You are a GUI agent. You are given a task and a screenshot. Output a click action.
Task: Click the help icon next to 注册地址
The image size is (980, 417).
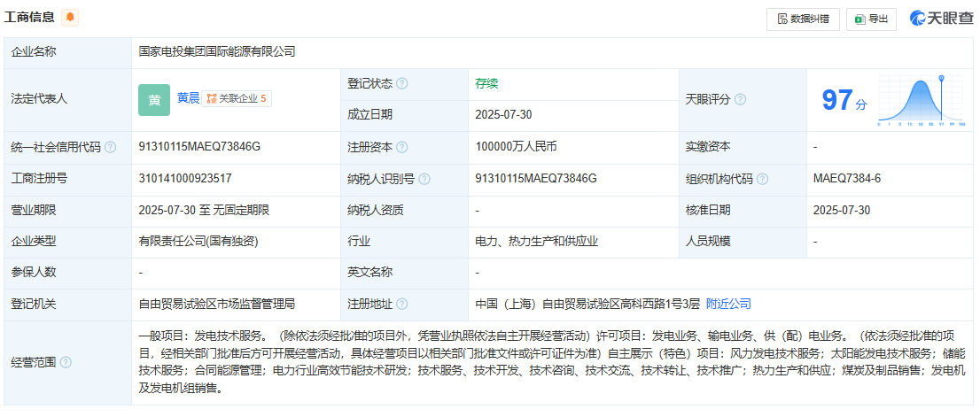(x=402, y=305)
